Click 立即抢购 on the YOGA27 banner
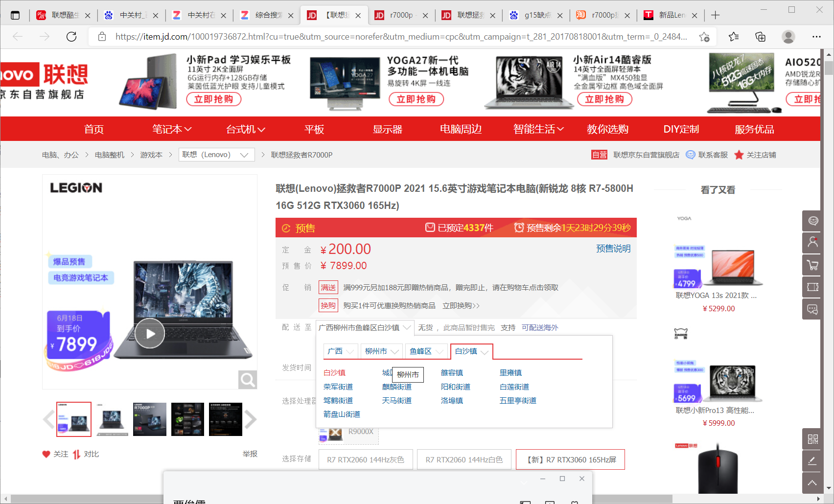The image size is (834, 504). pyautogui.click(x=417, y=99)
